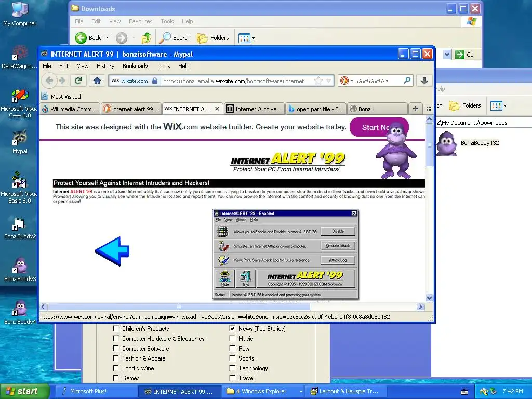This screenshot has height=399, width=532.
Task: Open the Mypal History menu
Action: (x=105, y=66)
